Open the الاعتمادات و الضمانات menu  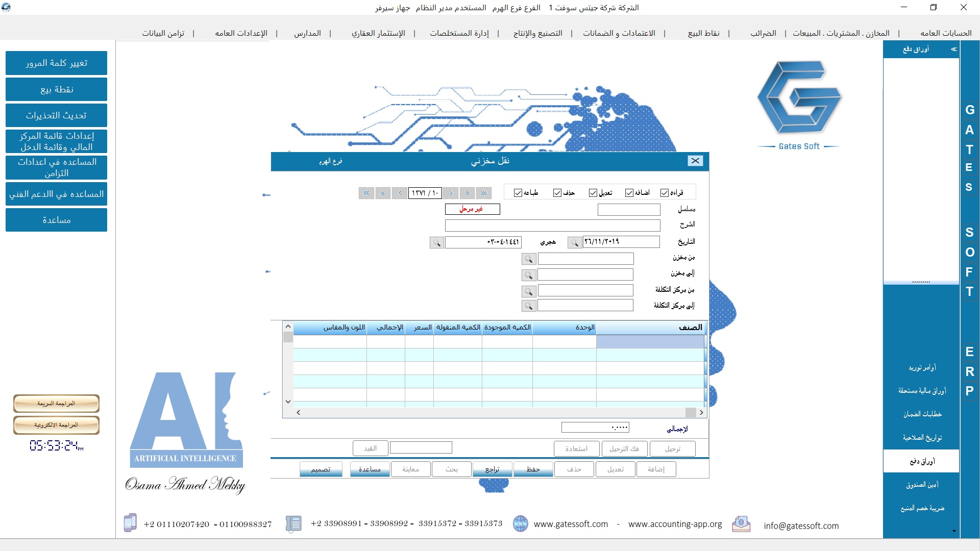619,33
